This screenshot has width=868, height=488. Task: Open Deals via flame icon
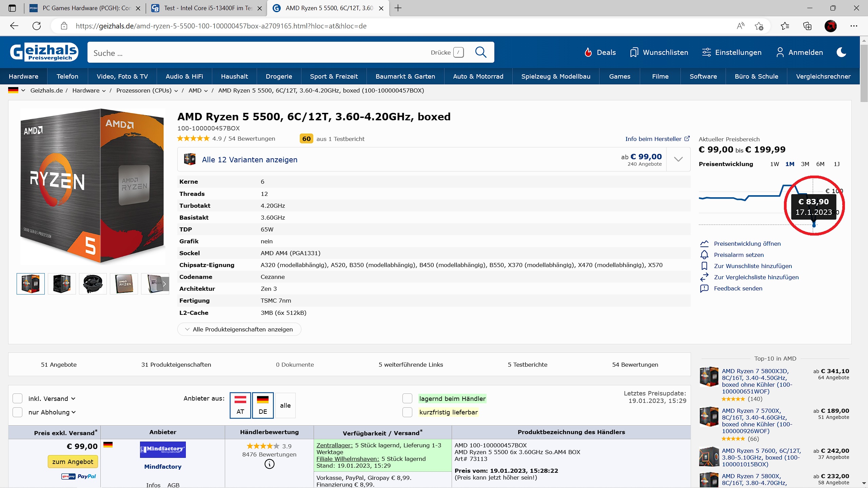pos(588,52)
